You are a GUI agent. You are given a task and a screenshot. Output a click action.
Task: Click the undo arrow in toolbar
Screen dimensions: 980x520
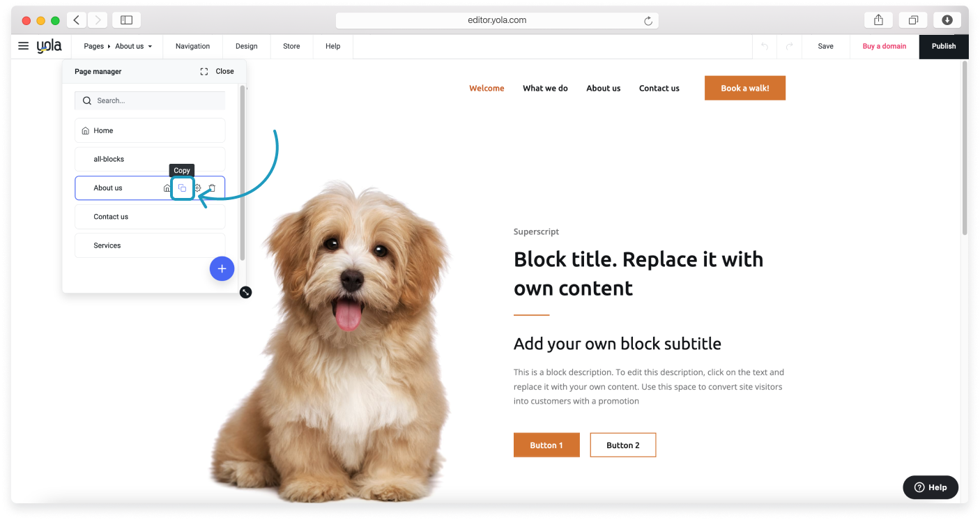pyautogui.click(x=765, y=46)
